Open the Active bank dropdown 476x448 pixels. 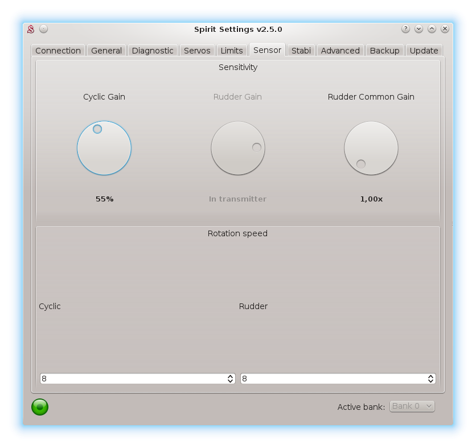point(412,406)
